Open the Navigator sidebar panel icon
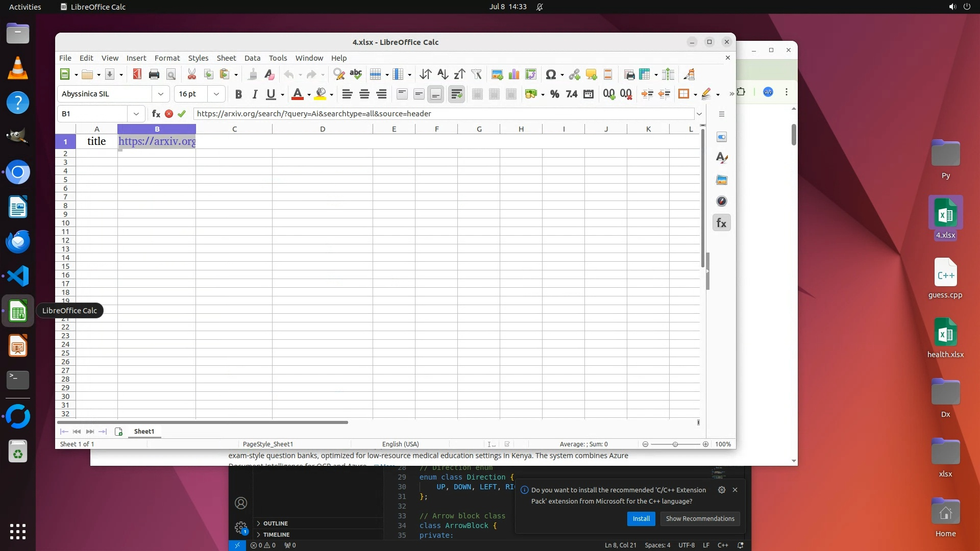 click(721, 201)
